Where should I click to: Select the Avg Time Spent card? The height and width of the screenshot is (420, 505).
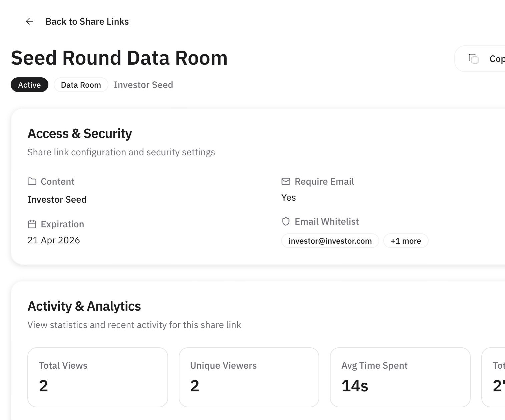click(400, 377)
